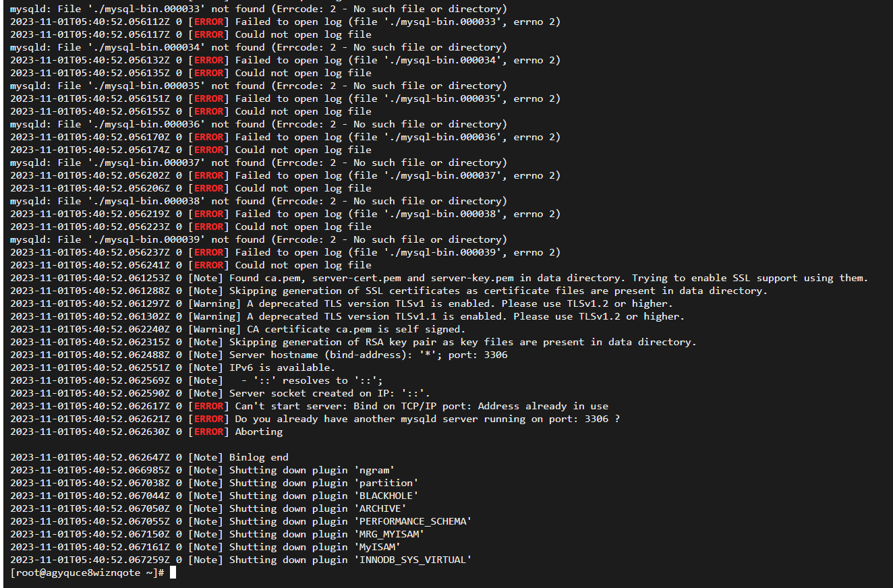Click the 'another mysqld server running' error line
The width and height of the screenshot is (893, 588).
[x=315, y=419]
